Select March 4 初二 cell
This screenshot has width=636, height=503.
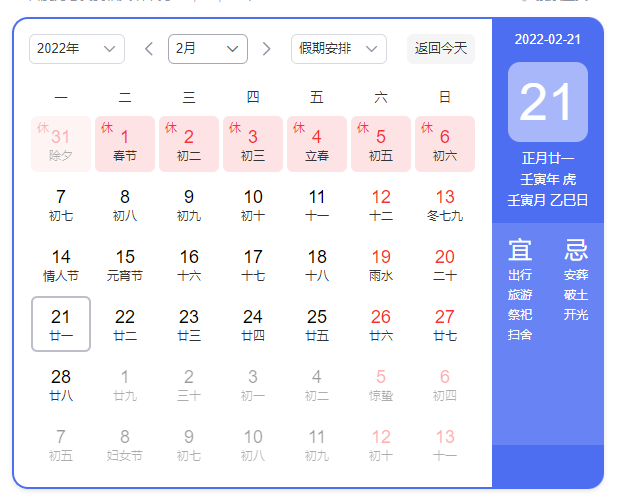317,384
